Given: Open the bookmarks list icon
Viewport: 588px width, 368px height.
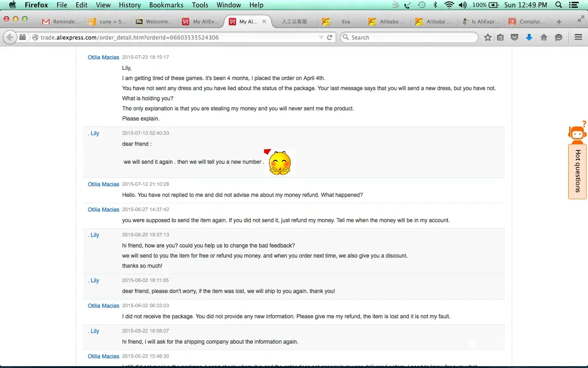Looking at the screenshot, I should [x=500, y=37].
